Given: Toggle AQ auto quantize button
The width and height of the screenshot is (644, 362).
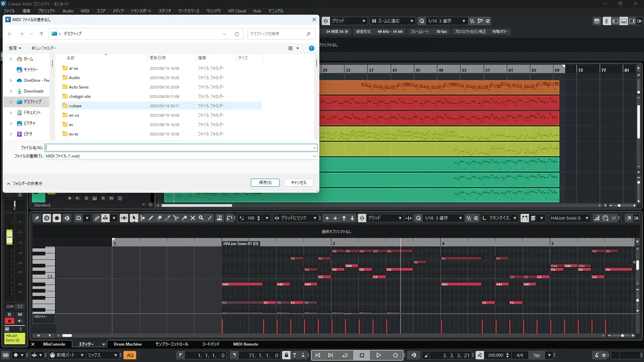Looking at the screenshot, I should pyautogui.click(x=130, y=355).
